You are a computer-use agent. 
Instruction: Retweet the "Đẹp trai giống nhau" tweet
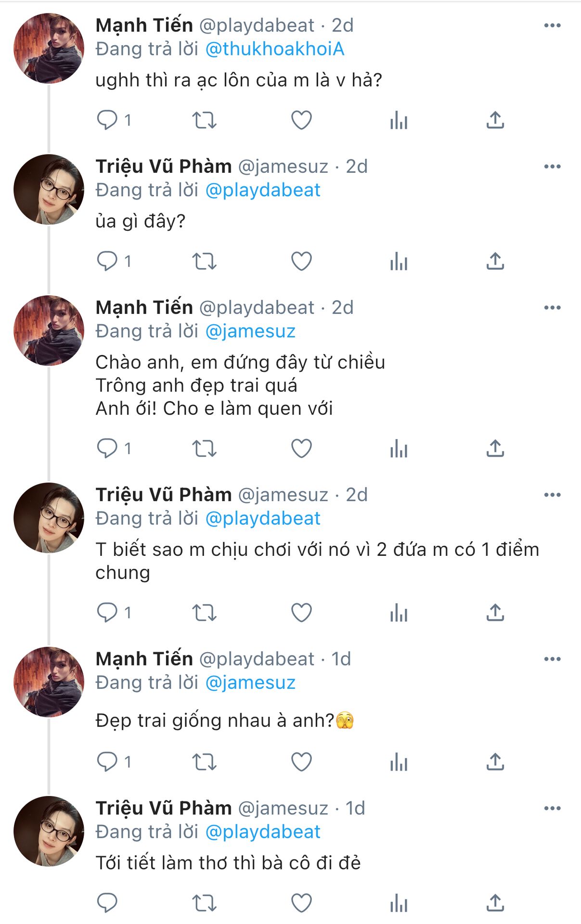pos(205,762)
